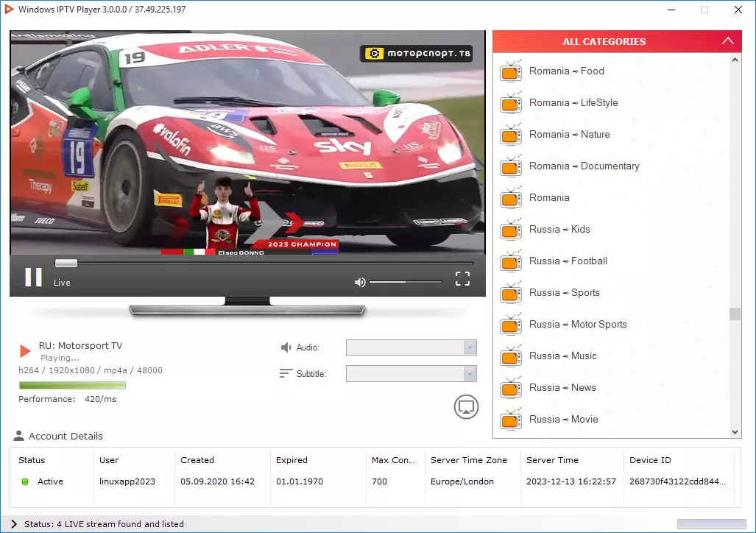Enter fullscreen video mode
Viewport: 756px width, 533px height.
(x=462, y=278)
